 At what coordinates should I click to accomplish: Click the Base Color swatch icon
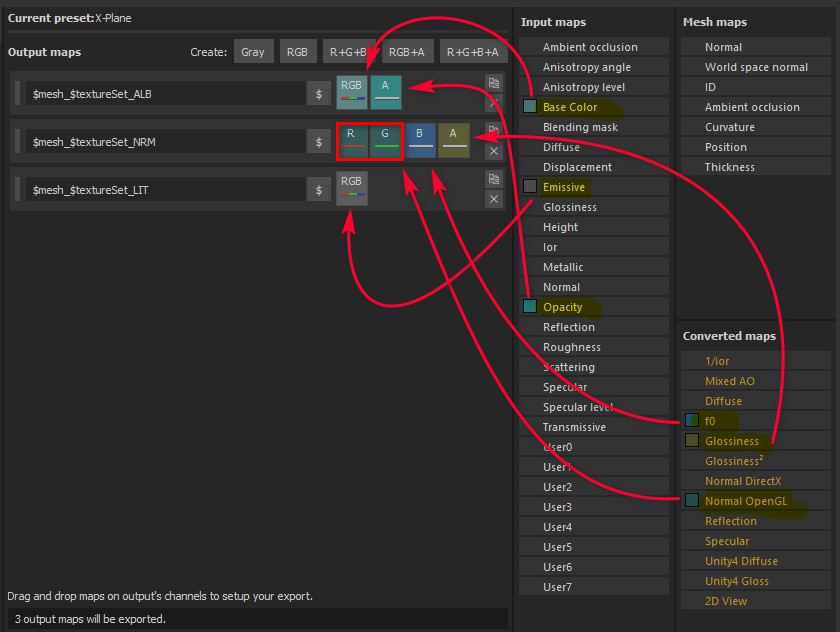530,106
